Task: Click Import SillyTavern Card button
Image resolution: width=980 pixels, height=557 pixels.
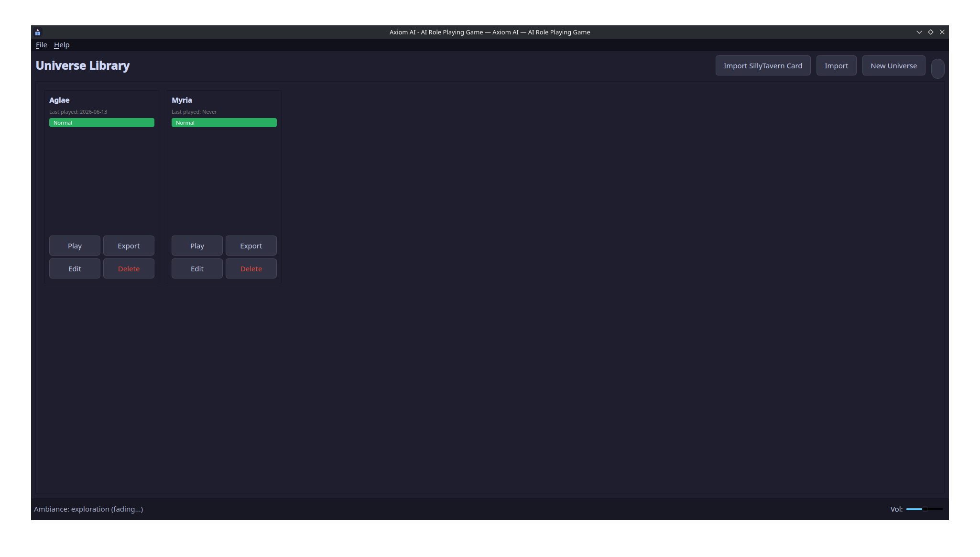Action: pos(763,66)
